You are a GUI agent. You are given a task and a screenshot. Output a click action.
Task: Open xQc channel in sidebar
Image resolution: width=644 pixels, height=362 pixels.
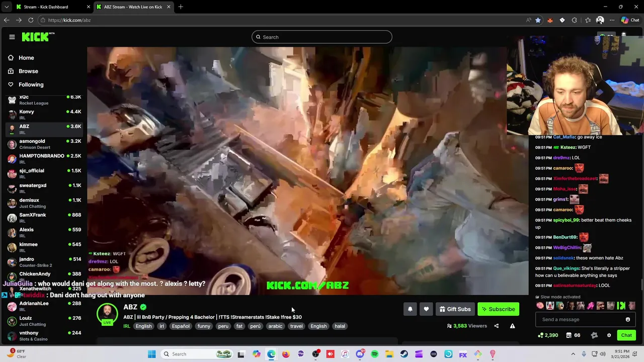(44, 100)
